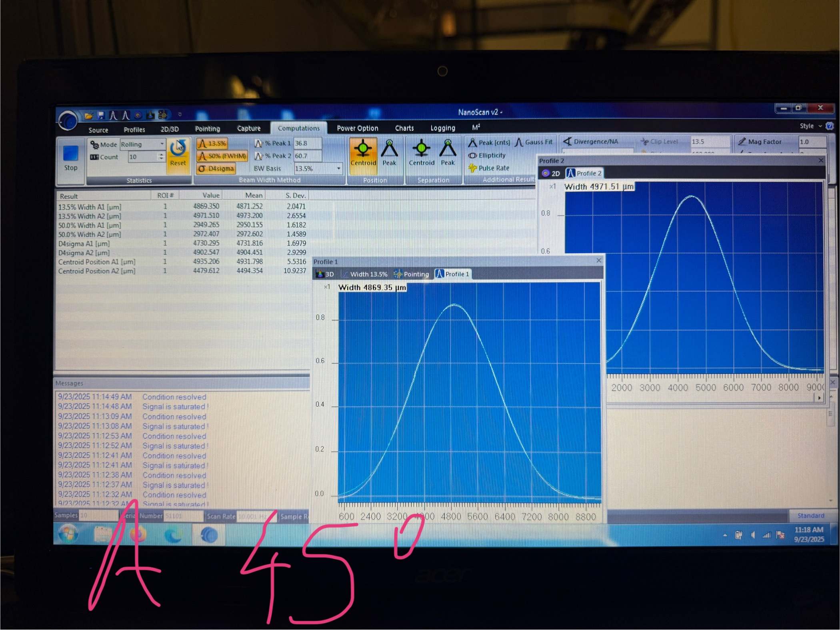Enable the Ellipticity additional result
840x630 pixels.
(x=492, y=156)
